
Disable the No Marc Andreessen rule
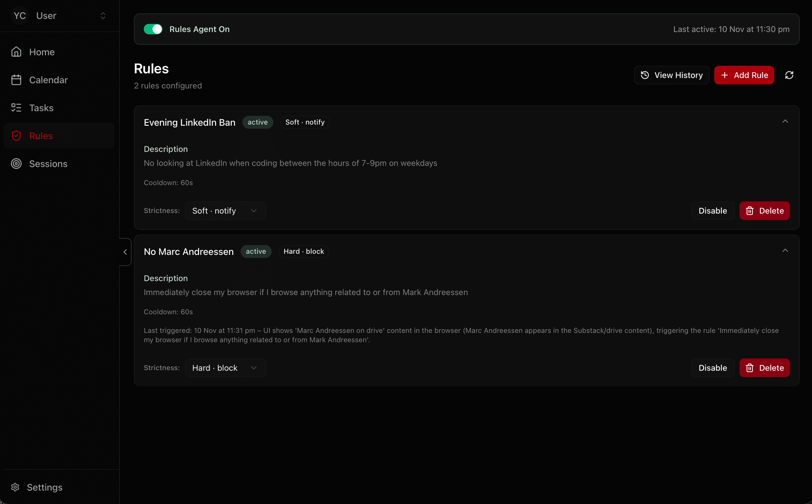(712, 368)
